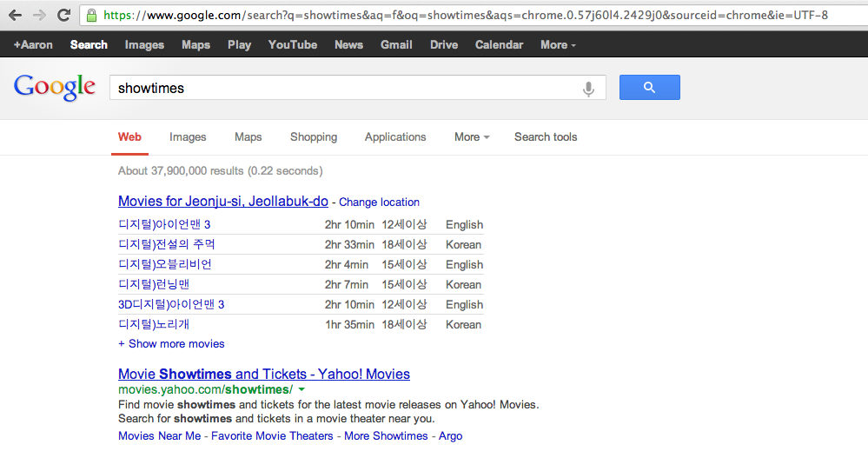Open movie 디지털)런닝맨
The image size is (868, 458).
pyautogui.click(x=154, y=284)
